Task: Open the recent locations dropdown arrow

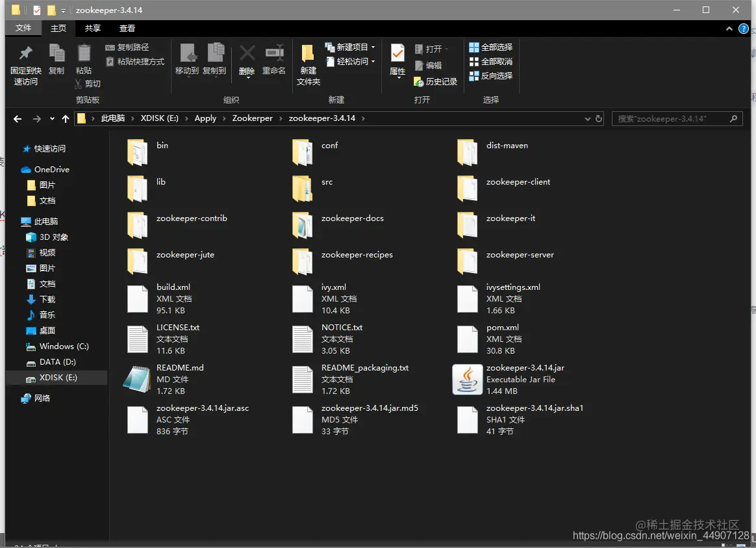Action: [x=52, y=119]
